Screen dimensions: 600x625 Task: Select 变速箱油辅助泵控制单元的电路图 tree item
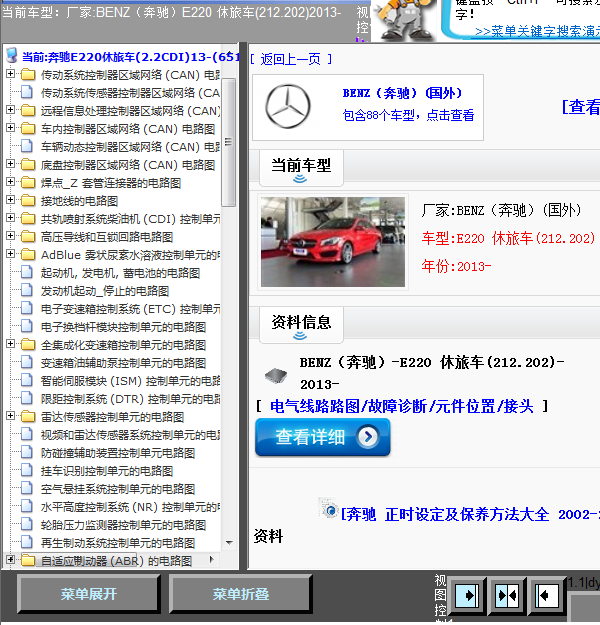click(x=123, y=363)
